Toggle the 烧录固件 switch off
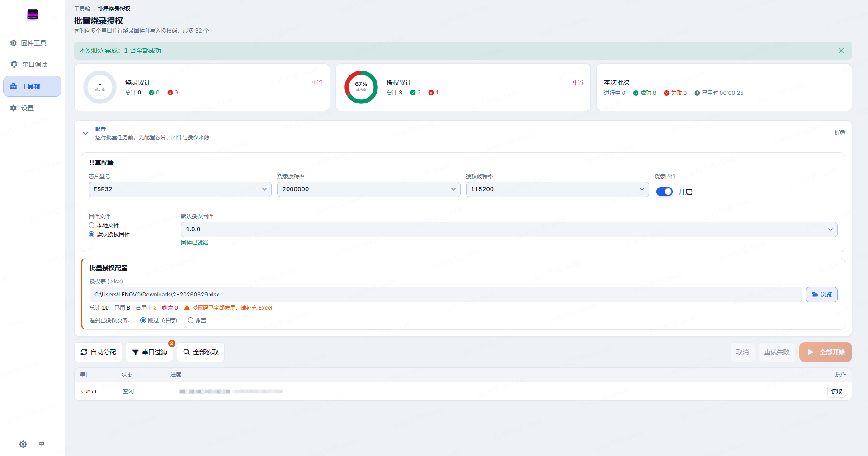868x456 pixels. click(664, 192)
